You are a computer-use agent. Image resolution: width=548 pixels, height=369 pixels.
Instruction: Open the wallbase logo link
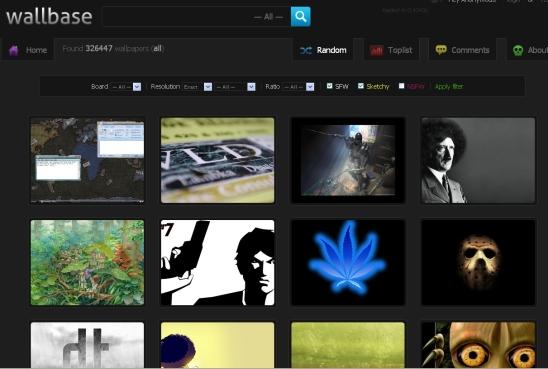pos(49,17)
